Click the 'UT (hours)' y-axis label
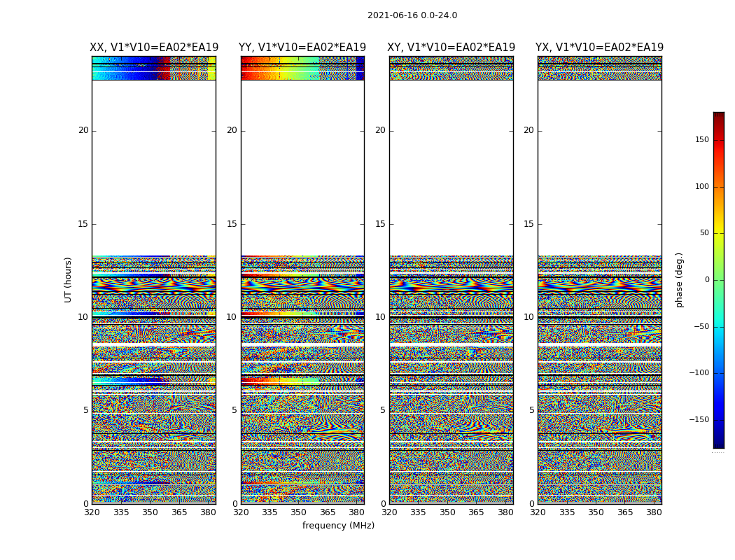Screen dimensions: 735x560 point(69,279)
